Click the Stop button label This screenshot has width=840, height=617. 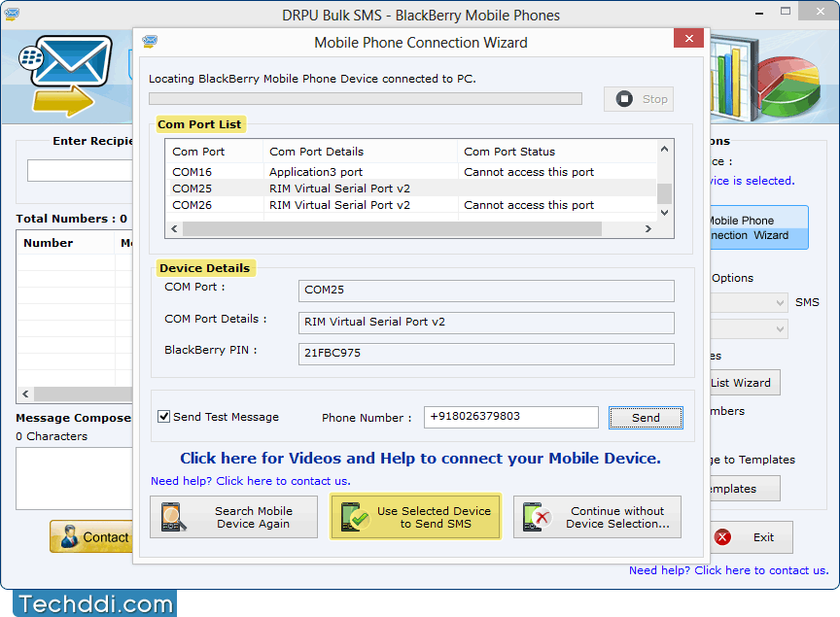(x=654, y=99)
